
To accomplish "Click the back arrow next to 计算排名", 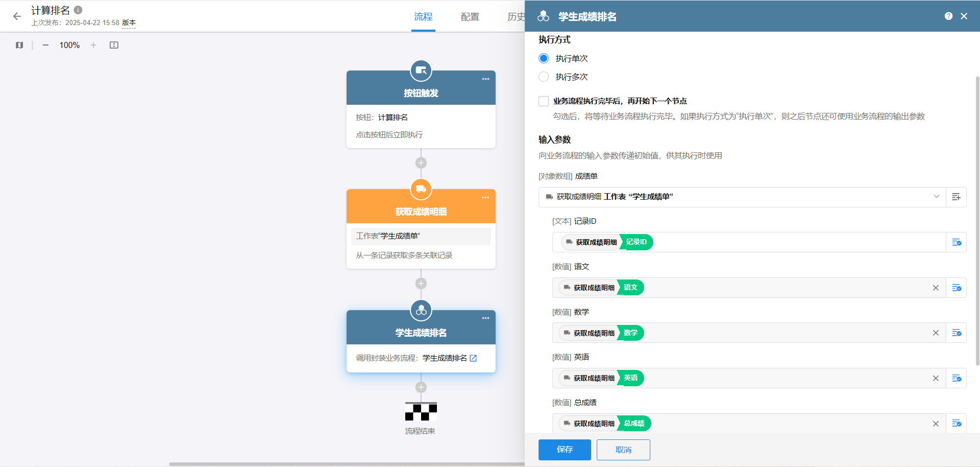I will coord(17,16).
